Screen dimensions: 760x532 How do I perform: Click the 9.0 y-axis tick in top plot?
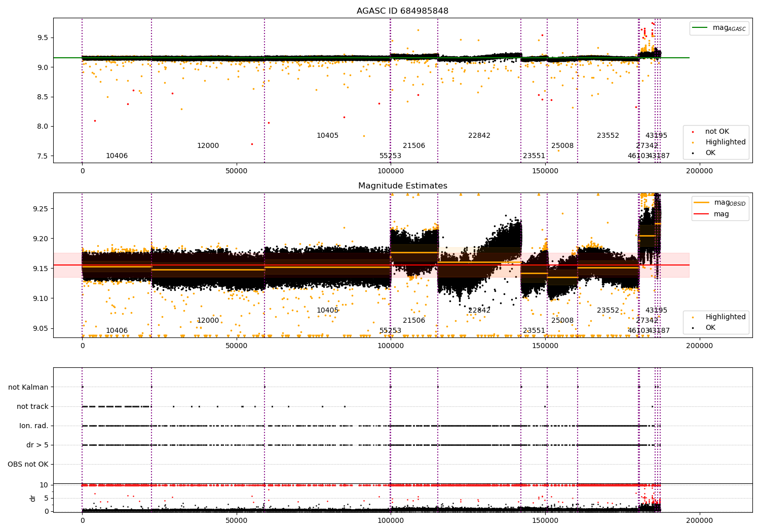[x=42, y=67]
